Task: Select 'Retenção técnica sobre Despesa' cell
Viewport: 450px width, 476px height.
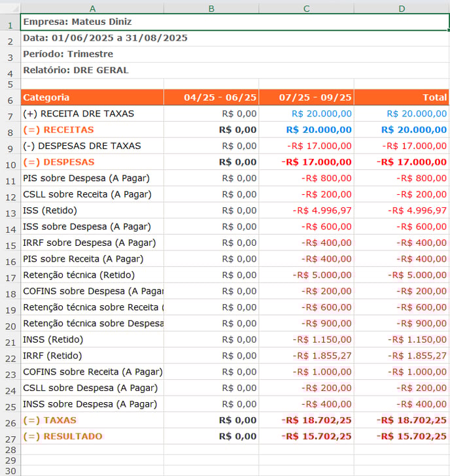Action: (92, 323)
